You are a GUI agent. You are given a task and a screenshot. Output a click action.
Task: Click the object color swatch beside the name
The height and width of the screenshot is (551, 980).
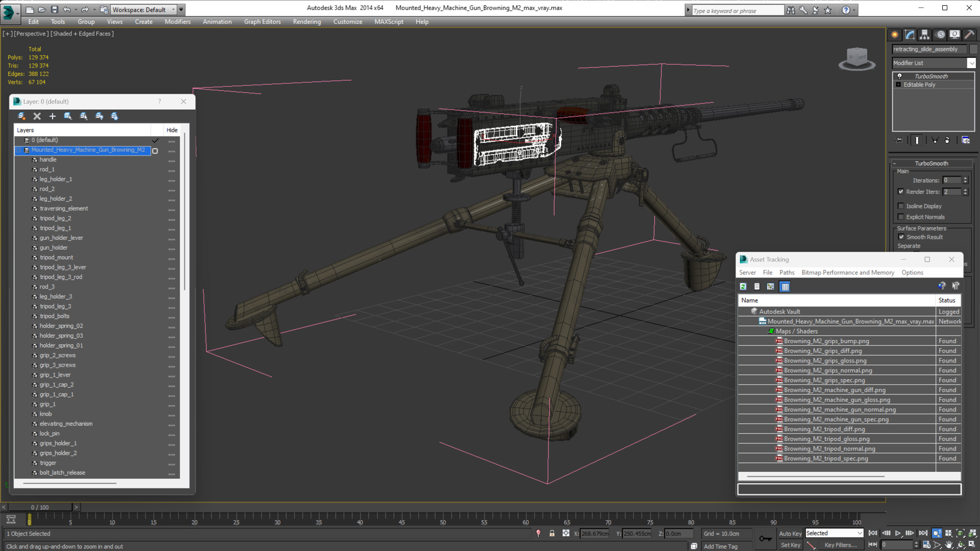(x=973, y=49)
